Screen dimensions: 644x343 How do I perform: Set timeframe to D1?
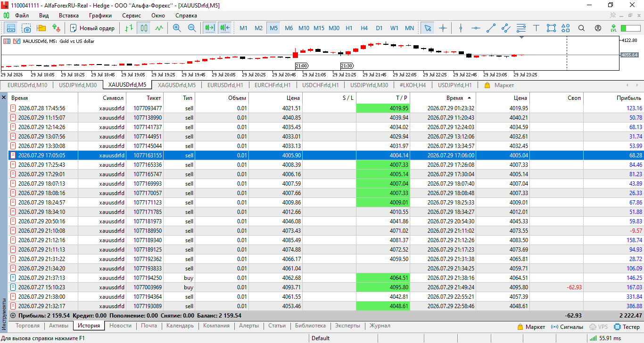tap(379, 28)
